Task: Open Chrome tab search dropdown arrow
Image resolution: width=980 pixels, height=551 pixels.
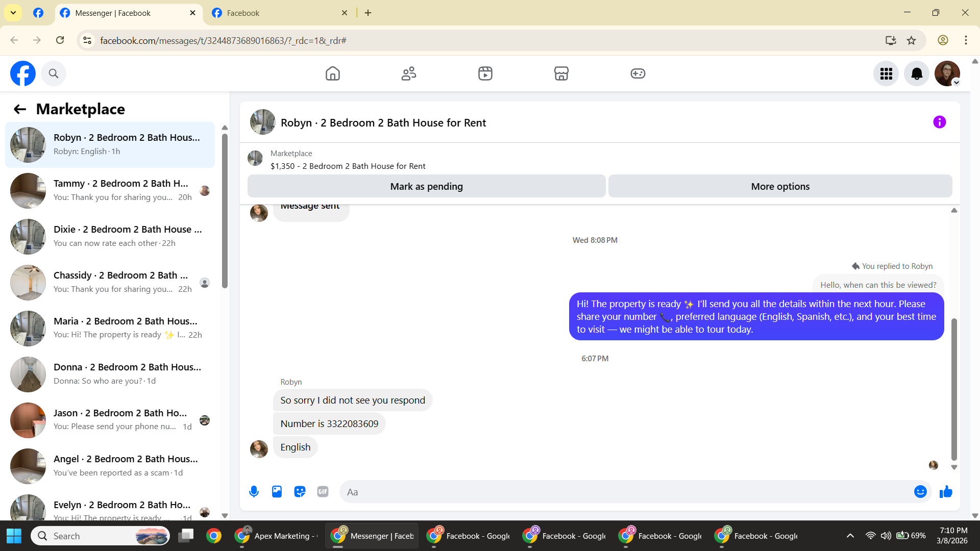Action: tap(13, 13)
